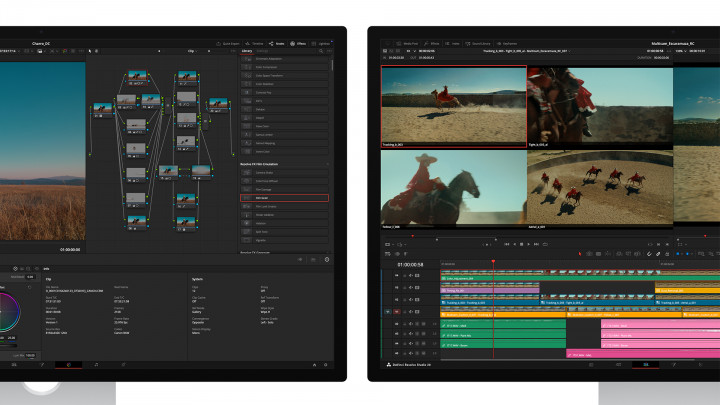This screenshot has width=720, height=405.
Task: Solo the first audio track
Action: tap(417, 324)
